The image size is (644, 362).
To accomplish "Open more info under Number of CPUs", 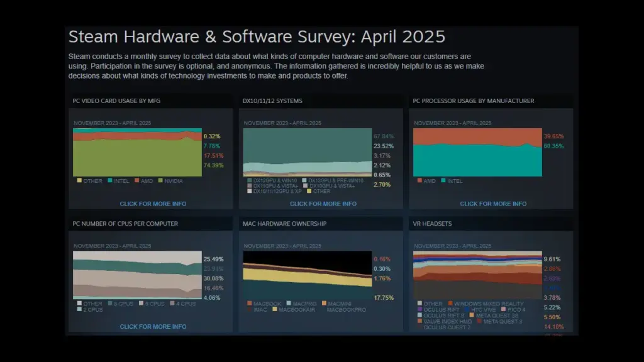I will [153, 326].
